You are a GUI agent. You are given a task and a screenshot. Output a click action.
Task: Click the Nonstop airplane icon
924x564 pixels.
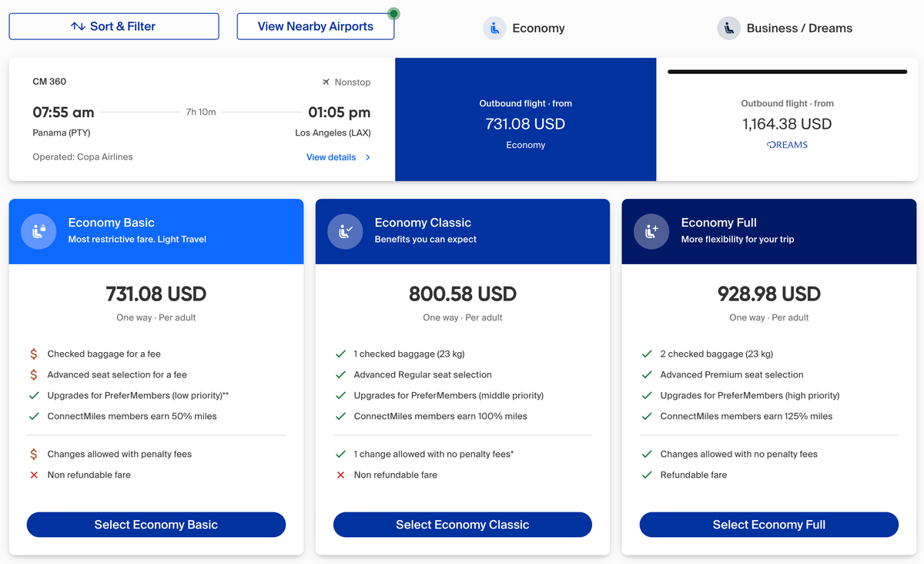[x=326, y=82]
